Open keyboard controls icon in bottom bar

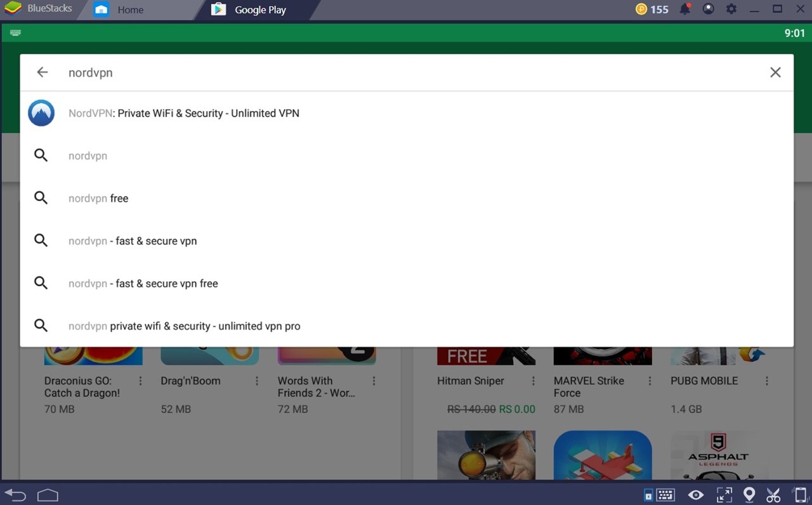coord(665,495)
